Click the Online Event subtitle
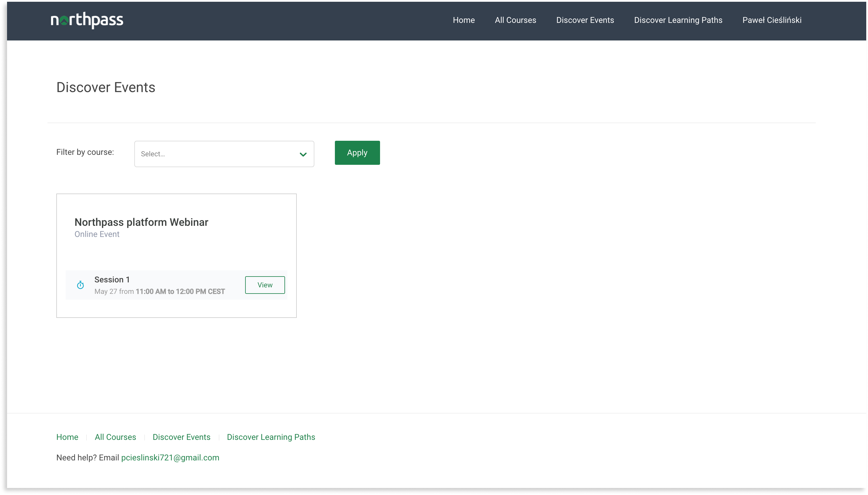The width and height of the screenshot is (868, 495). click(x=97, y=234)
